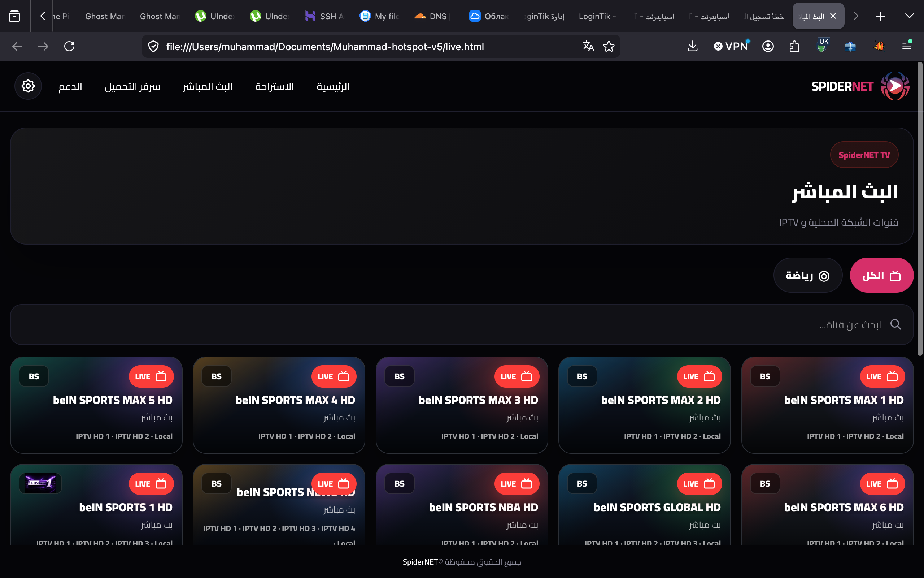
Task: Open the beIN SPORTS MAX 1 HD channel
Action: (x=827, y=405)
